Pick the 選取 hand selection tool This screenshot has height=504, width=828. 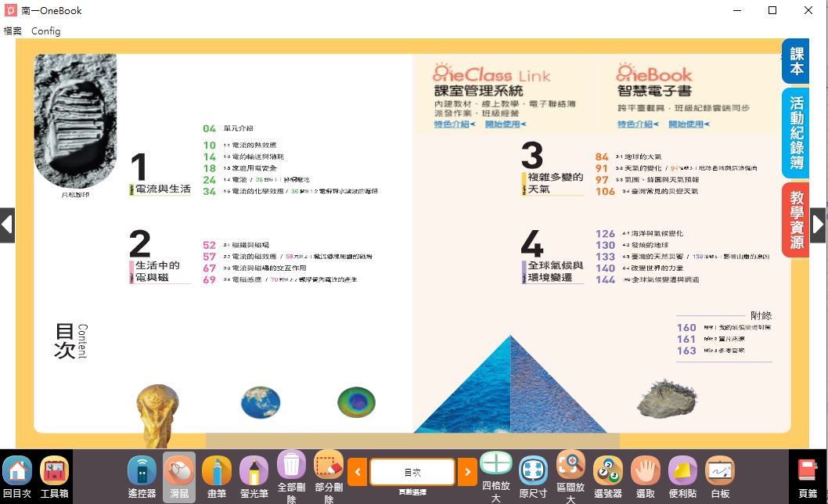click(x=646, y=477)
